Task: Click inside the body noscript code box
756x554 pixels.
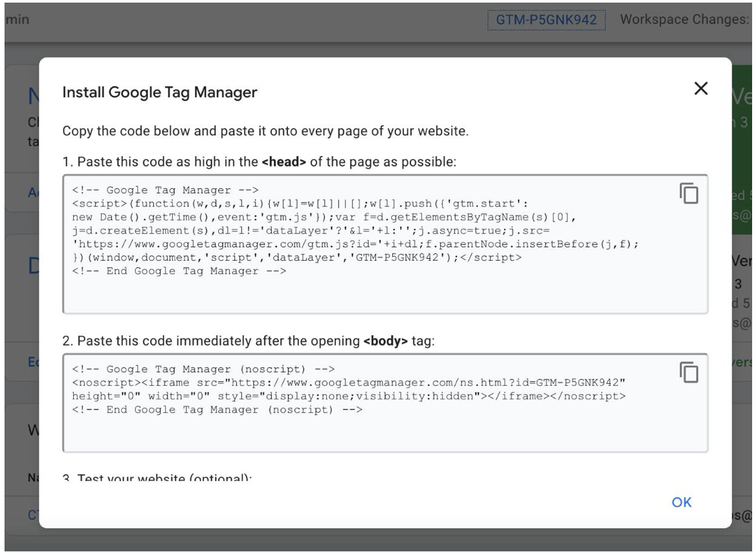Action: point(385,403)
